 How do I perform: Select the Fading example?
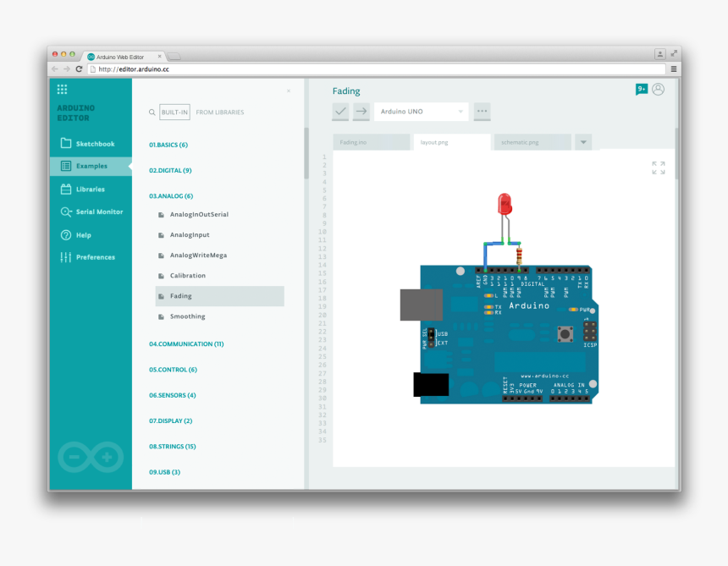(219, 296)
